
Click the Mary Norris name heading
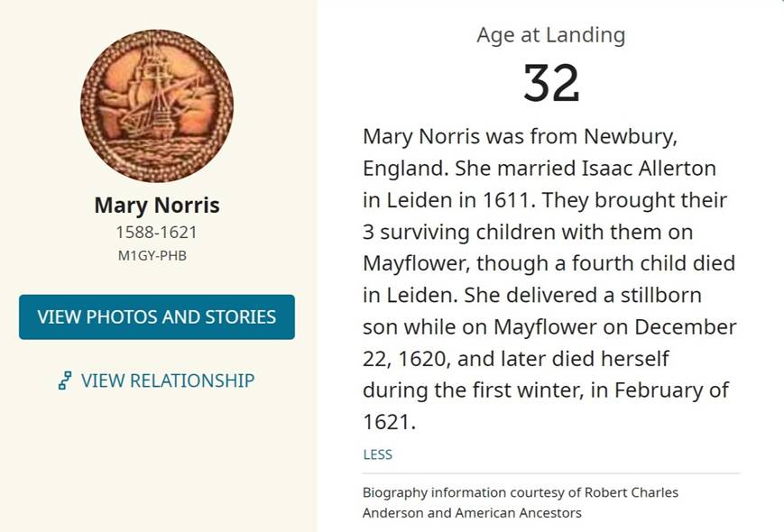pos(157,206)
